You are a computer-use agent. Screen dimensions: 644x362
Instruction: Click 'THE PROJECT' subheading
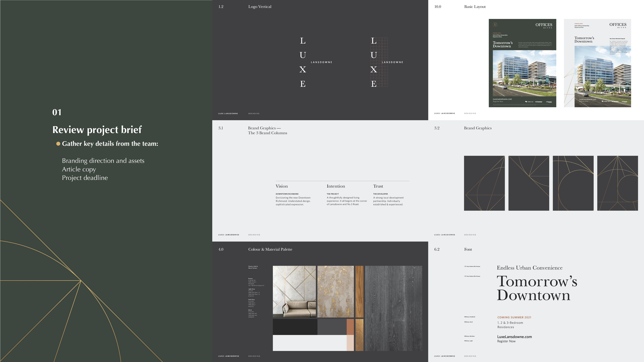tap(333, 194)
